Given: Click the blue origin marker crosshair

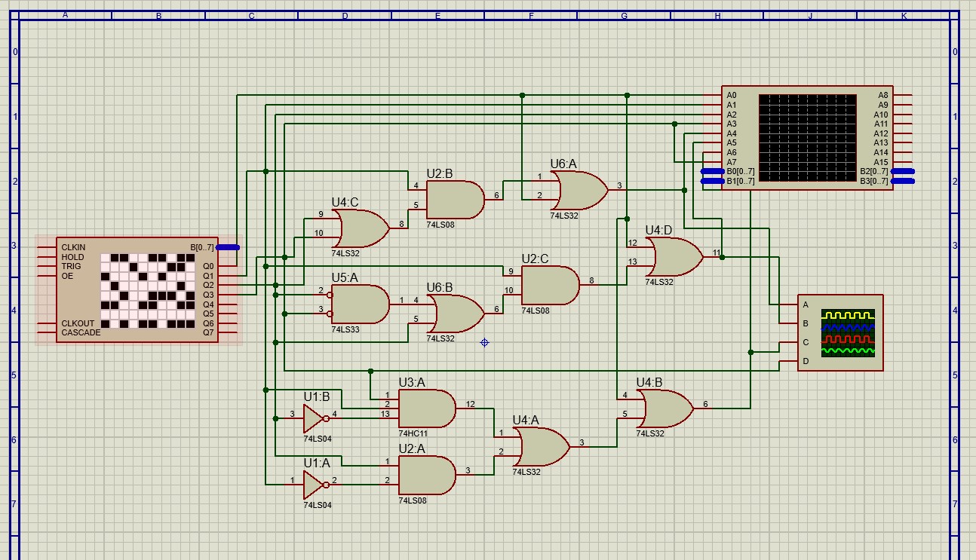Looking at the screenshot, I should (484, 342).
